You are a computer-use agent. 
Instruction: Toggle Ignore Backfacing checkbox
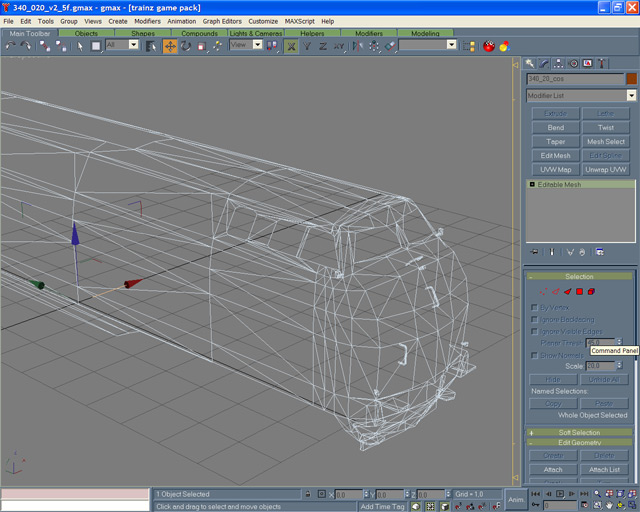pyautogui.click(x=533, y=319)
